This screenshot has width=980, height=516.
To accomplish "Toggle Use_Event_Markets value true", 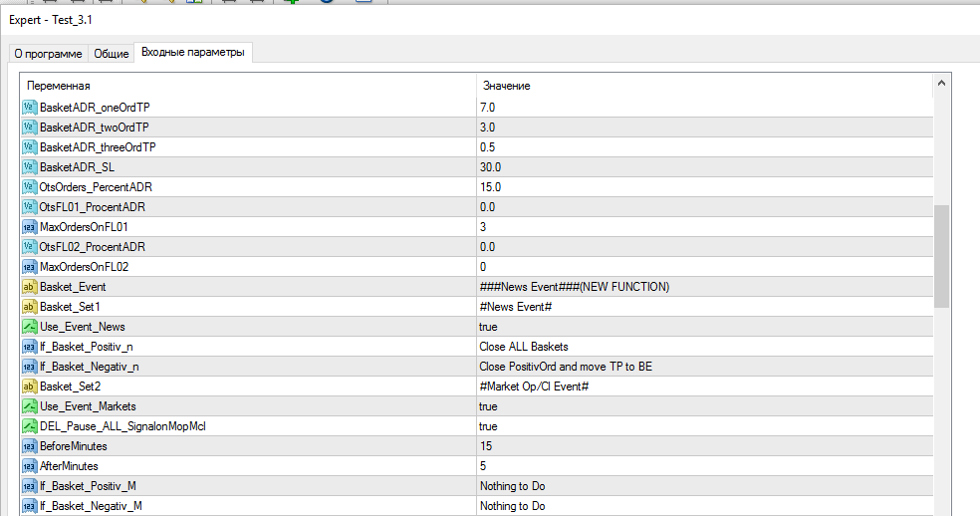I will click(x=704, y=406).
